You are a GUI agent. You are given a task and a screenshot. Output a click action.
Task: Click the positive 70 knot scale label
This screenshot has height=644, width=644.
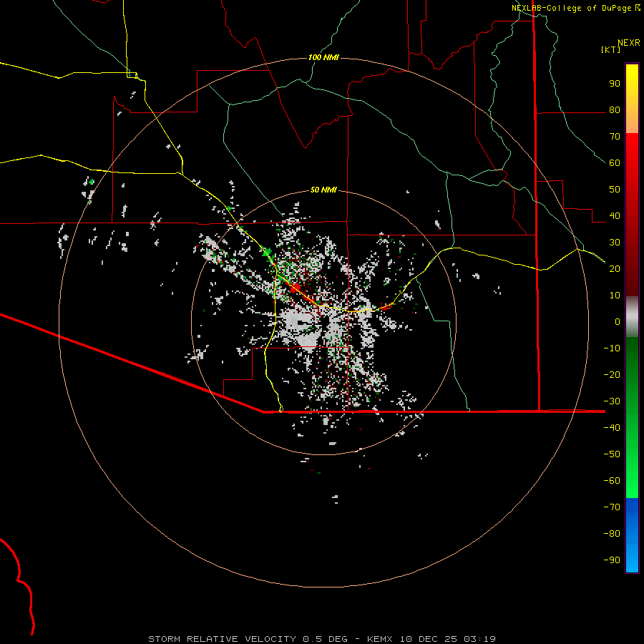[x=615, y=137]
